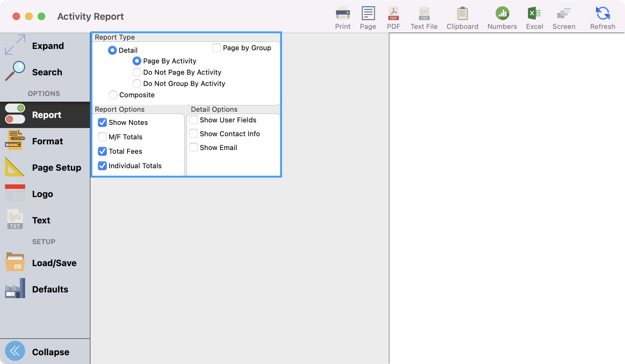Export report using PDF icon
This screenshot has width=625, height=364.
[393, 14]
